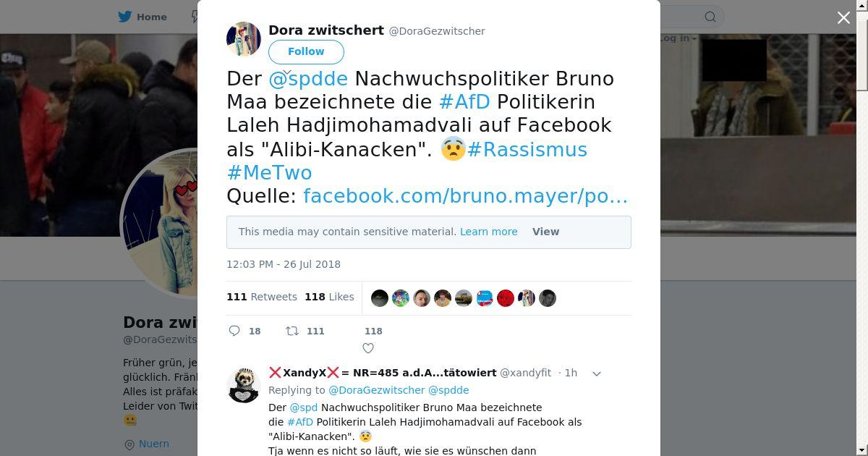Click the retweet arrows icon
The width and height of the screenshot is (868, 456).
pyautogui.click(x=292, y=331)
